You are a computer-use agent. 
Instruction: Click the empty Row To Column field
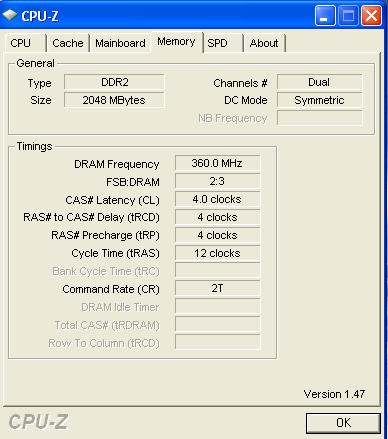217,342
